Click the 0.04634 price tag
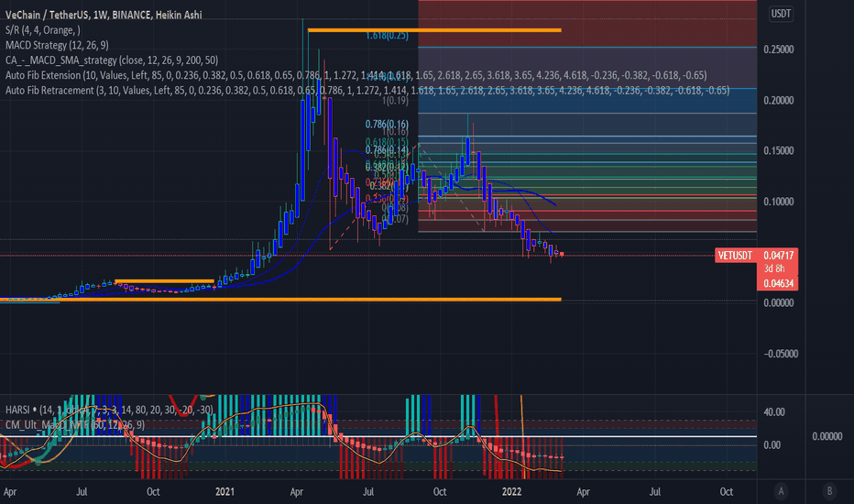The height and width of the screenshot is (504, 854). (778, 283)
